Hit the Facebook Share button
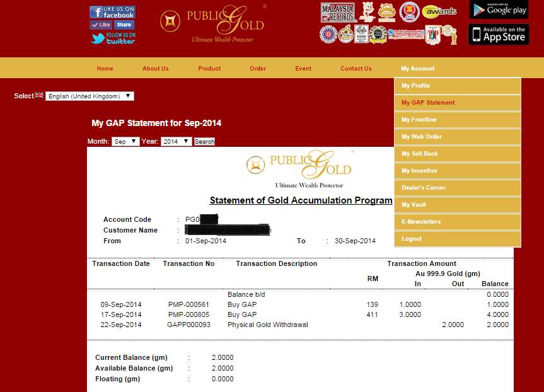Screen dimensions: 544x392 [x=124, y=25]
